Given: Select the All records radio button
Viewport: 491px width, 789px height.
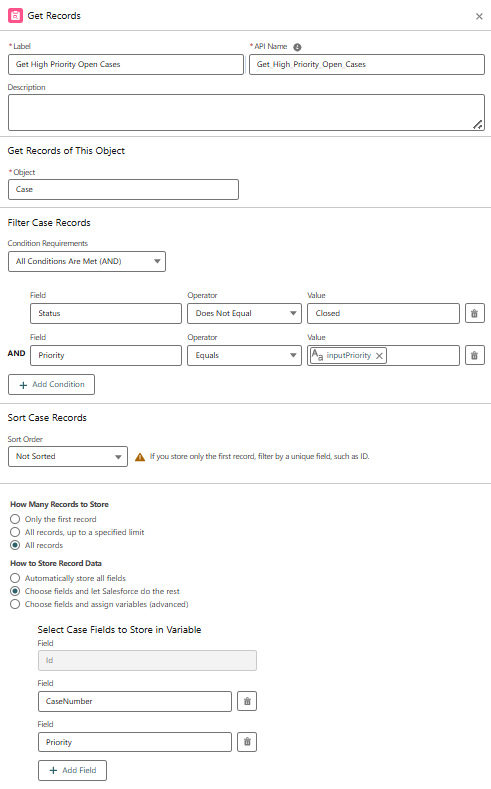Looking at the screenshot, I should pyautogui.click(x=15, y=545).
